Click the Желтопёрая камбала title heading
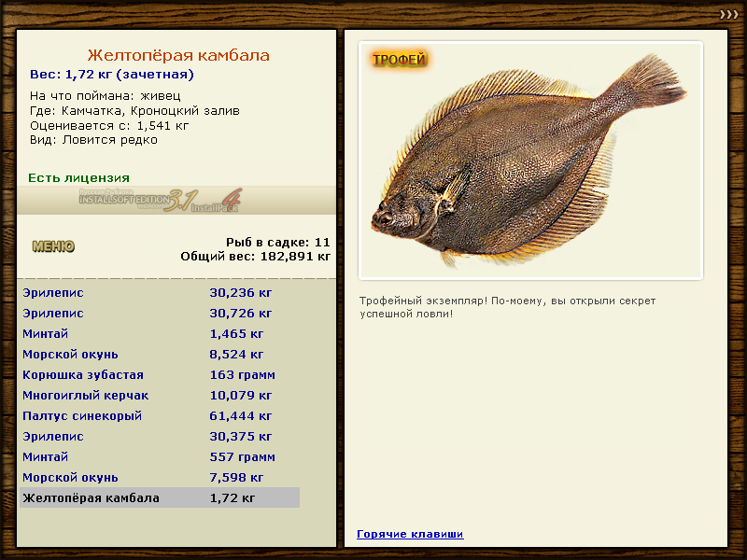The width and height of the screenshot is (747, 560). pos(178,56)
